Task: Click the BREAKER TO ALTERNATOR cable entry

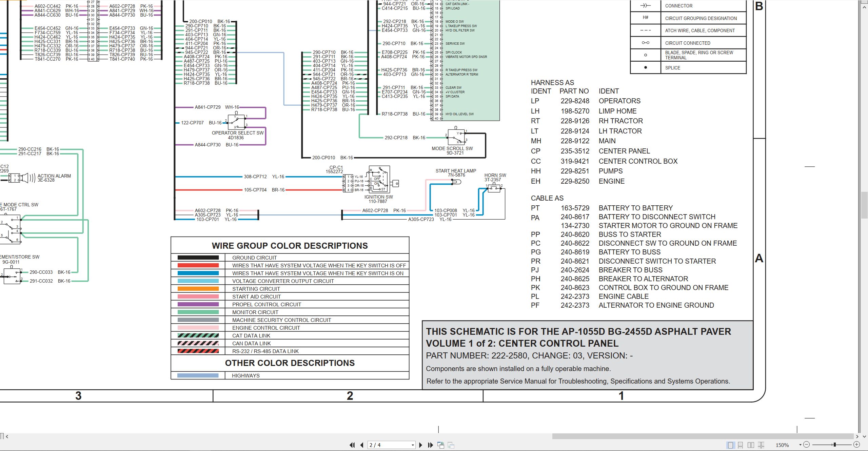Action: (644, 279)
